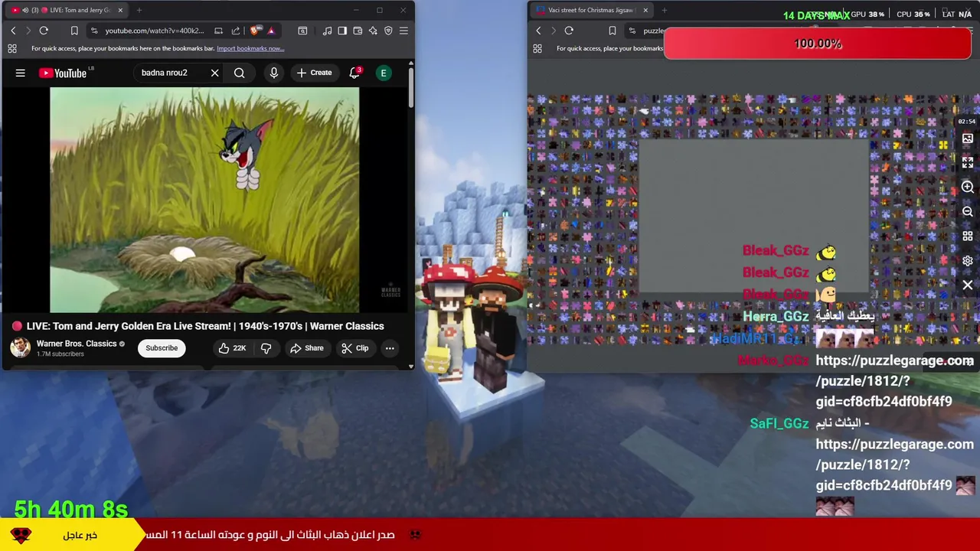The height and width of the screenshot is (551, 980).
Task: Open Warner Bros. Classics channel avatar
Action: coord(20,347)
